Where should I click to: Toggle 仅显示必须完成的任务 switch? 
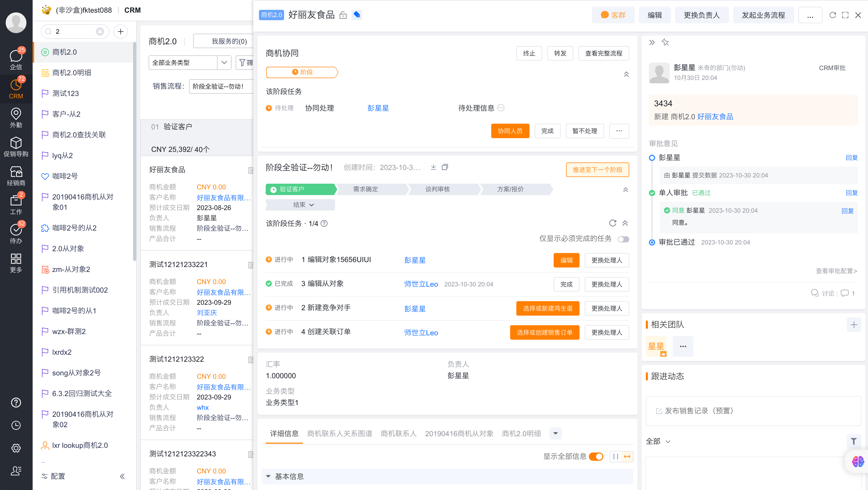623,239
